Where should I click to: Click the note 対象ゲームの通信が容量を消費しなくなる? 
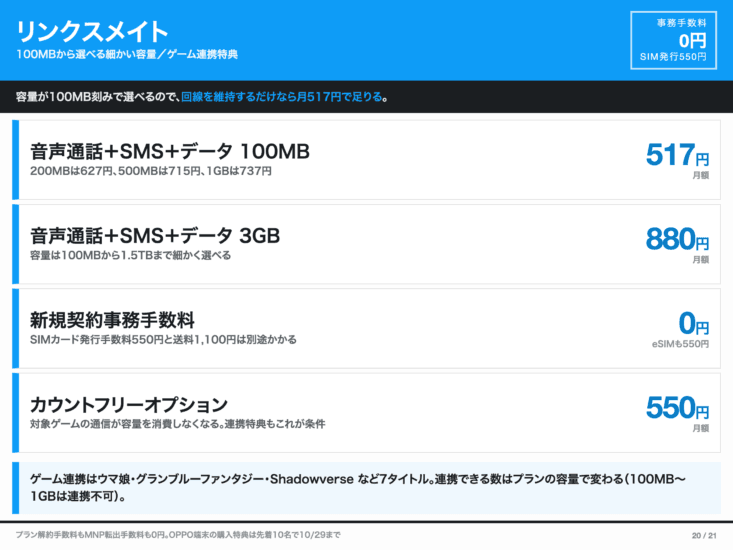point(178,424)
